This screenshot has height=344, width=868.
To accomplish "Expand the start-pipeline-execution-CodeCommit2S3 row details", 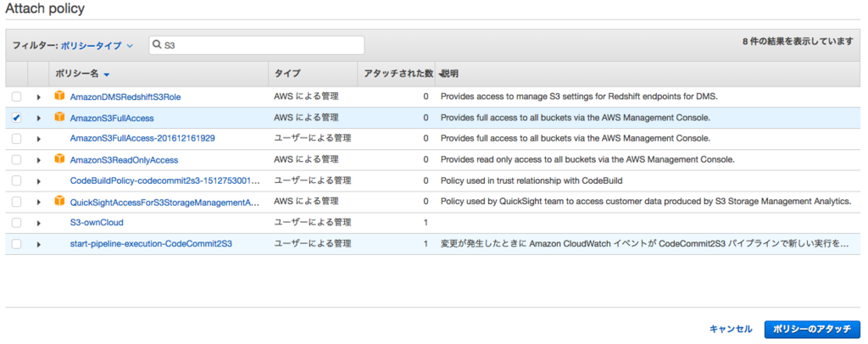I will pyautogui.click(x=39, y=244).
